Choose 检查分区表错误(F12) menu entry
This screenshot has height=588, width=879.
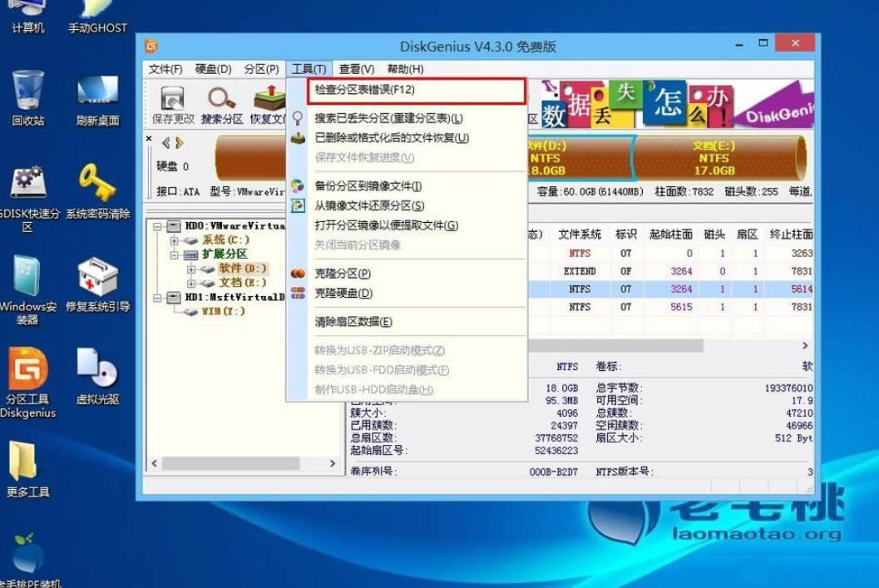click(416, 91)
